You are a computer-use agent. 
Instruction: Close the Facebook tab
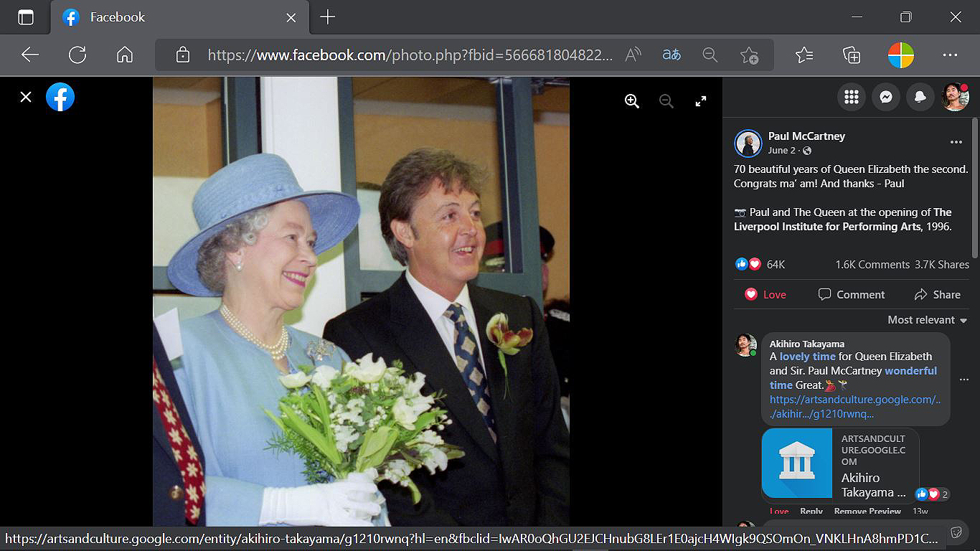pos(291,17)
